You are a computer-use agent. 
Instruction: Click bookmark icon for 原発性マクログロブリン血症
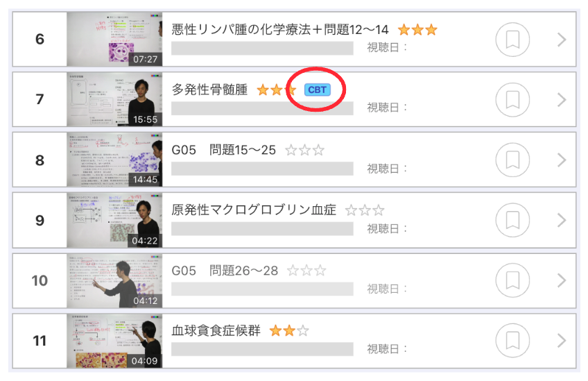pos(512,220)
